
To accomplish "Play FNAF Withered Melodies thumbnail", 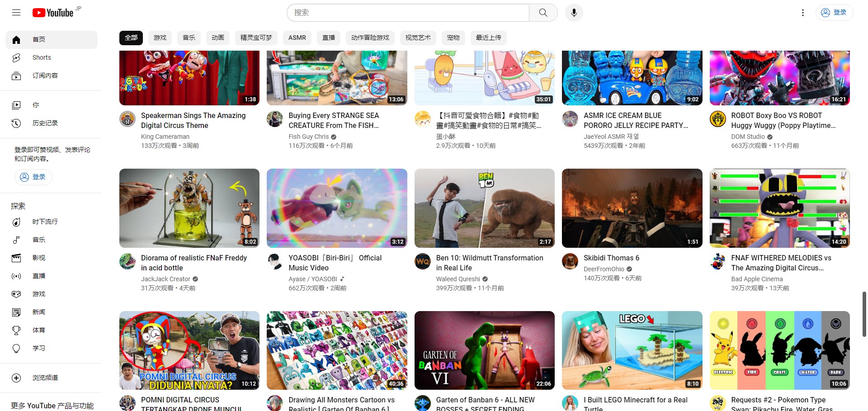I will click(x=780, y=208).
